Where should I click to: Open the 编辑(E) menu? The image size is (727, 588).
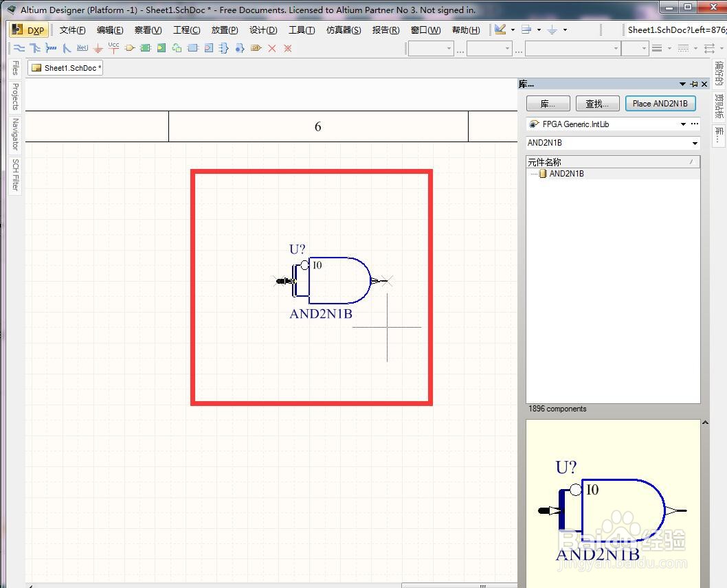(x=110, y=30)
